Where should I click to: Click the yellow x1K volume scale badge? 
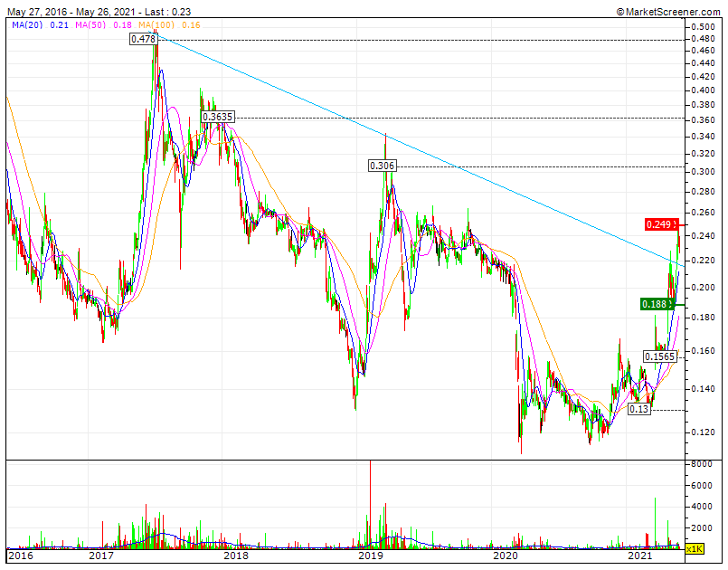695,549
